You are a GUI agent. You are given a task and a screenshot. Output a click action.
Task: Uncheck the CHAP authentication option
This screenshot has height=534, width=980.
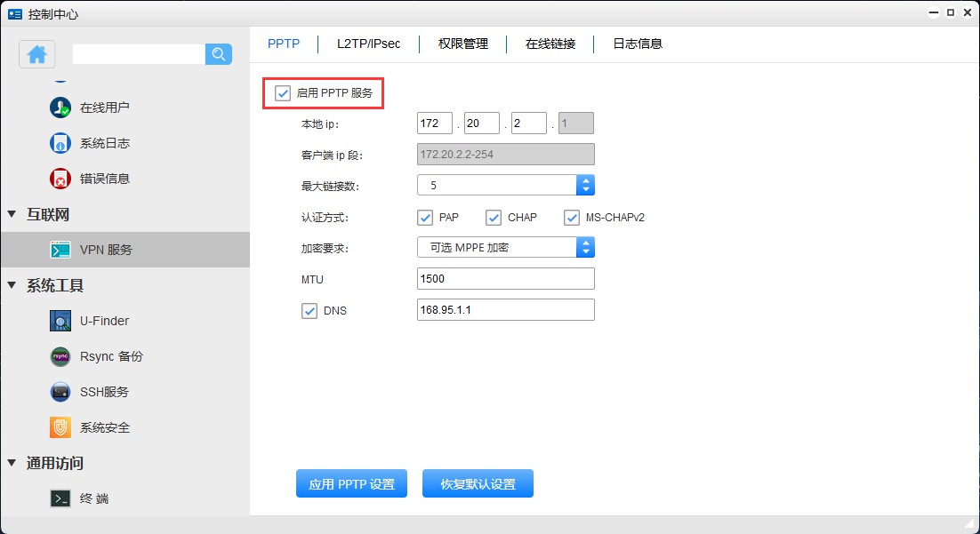pos(494,217)
